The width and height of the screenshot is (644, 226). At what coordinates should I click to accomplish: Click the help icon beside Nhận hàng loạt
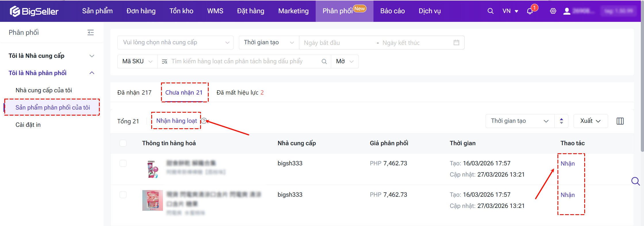coord(204,121)
